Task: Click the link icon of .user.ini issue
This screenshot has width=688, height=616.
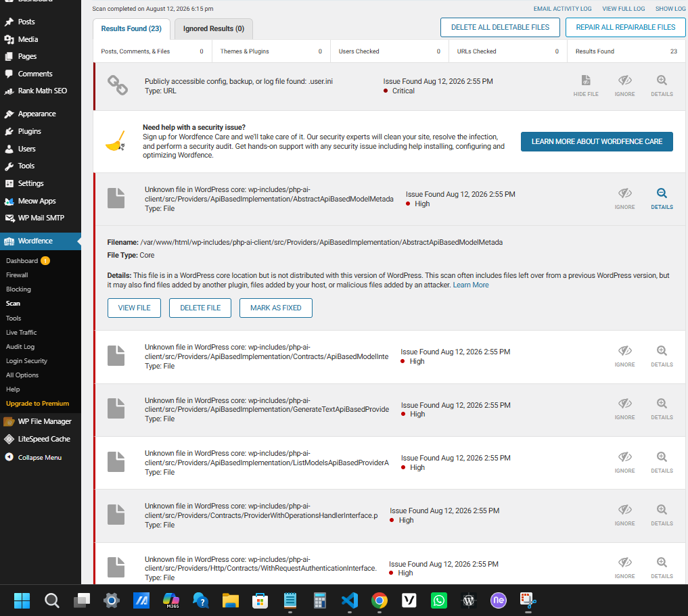Action: coord(118,85)
